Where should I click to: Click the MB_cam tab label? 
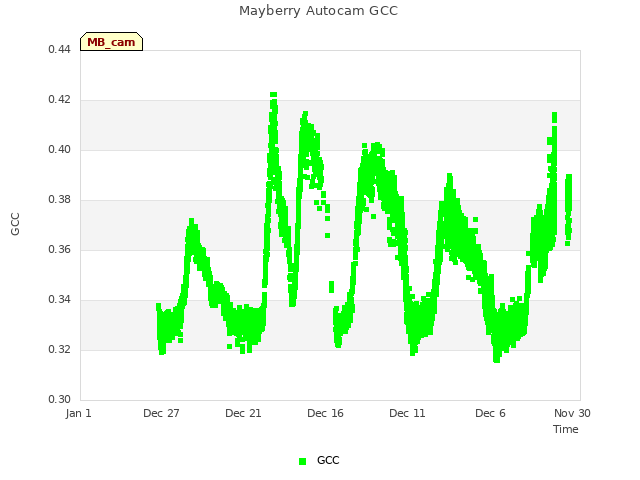coord(111,42)
